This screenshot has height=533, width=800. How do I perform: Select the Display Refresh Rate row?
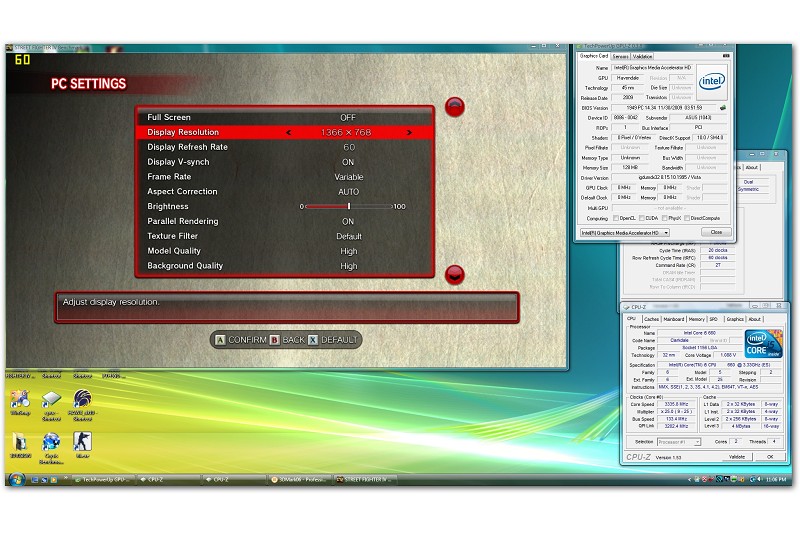(x=285, y=147)
